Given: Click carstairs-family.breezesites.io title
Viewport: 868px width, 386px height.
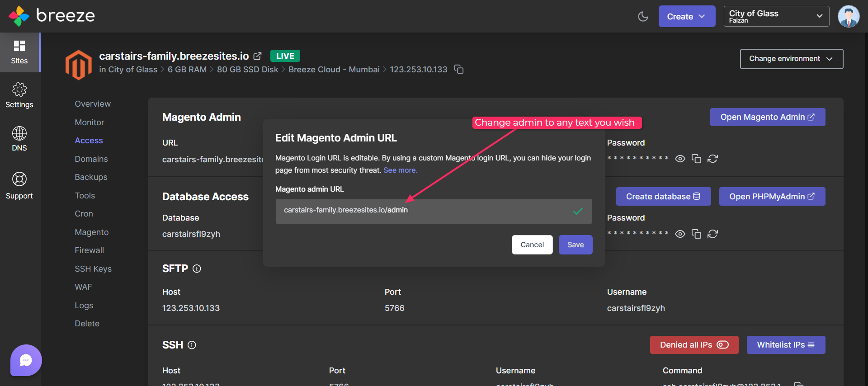Looking at the screenshot, I should pos(174,56).
